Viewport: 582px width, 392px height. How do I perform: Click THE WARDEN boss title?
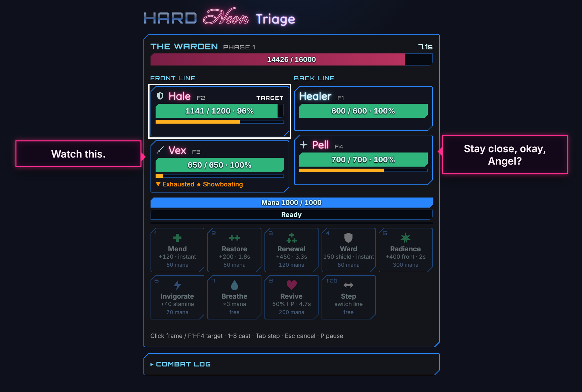click(184, 47)
